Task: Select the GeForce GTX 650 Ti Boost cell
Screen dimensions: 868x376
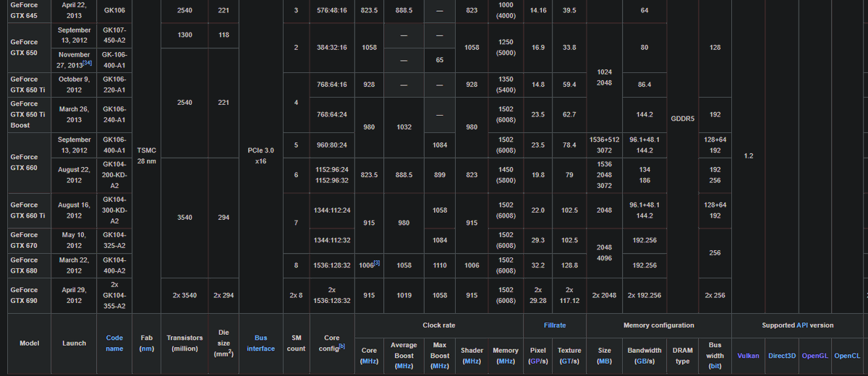Action: click(28, 115)
